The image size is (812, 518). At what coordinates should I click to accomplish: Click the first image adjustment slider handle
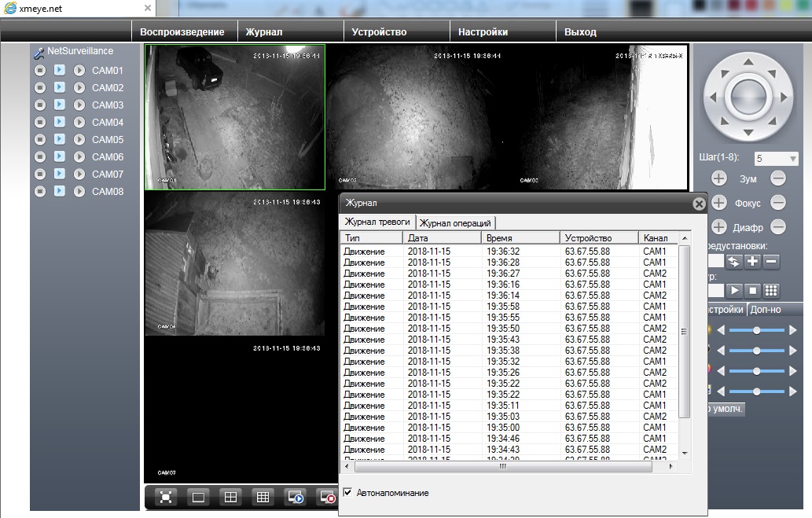click(756, 330)
